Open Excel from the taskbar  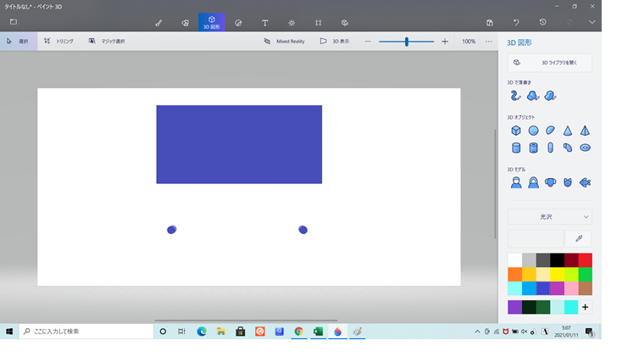click(318, 332)
